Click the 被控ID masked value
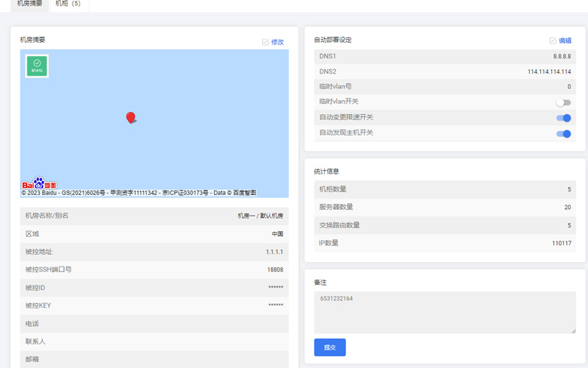 [276, 288]
